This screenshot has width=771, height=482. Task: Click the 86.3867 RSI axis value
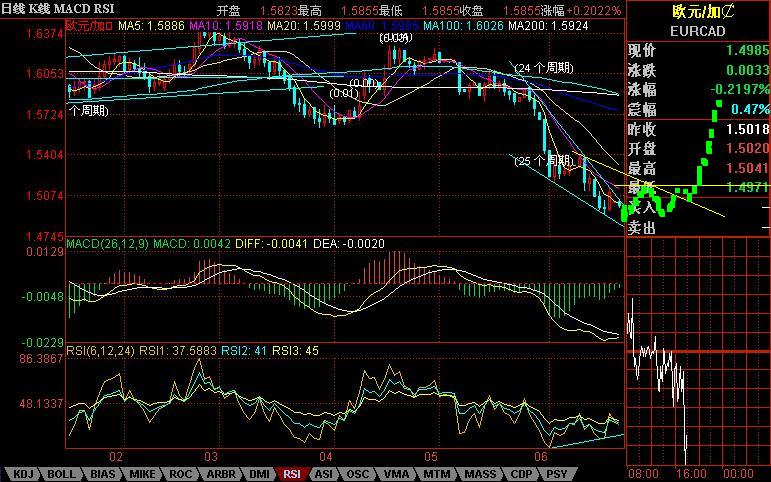tap(41, 359)
